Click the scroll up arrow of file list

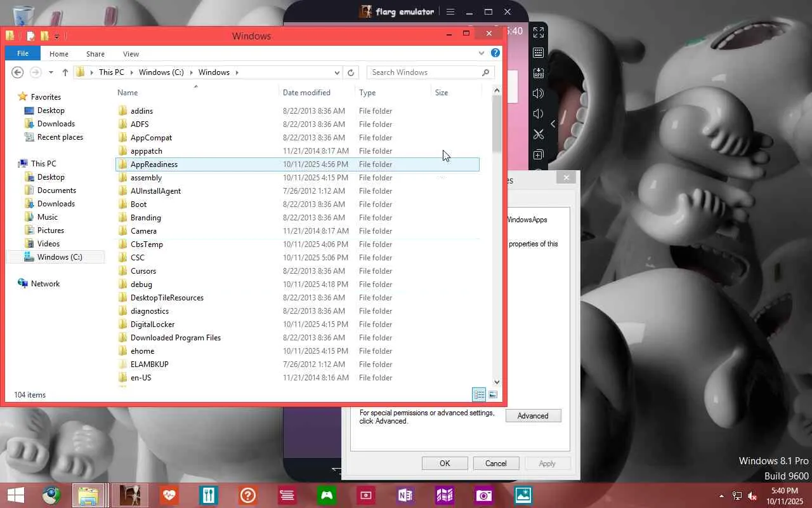click(x=497, y=91)
